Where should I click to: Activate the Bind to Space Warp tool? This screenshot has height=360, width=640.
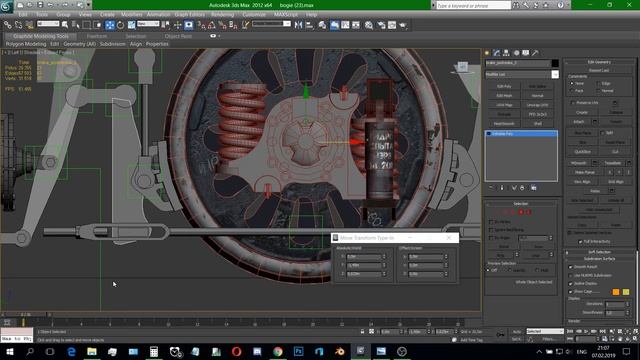29,25
